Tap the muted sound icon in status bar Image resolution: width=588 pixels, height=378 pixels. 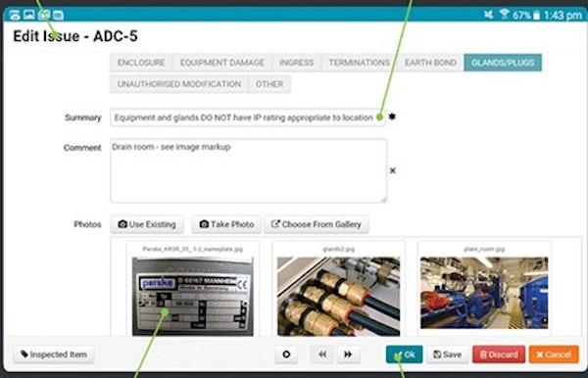488,15
